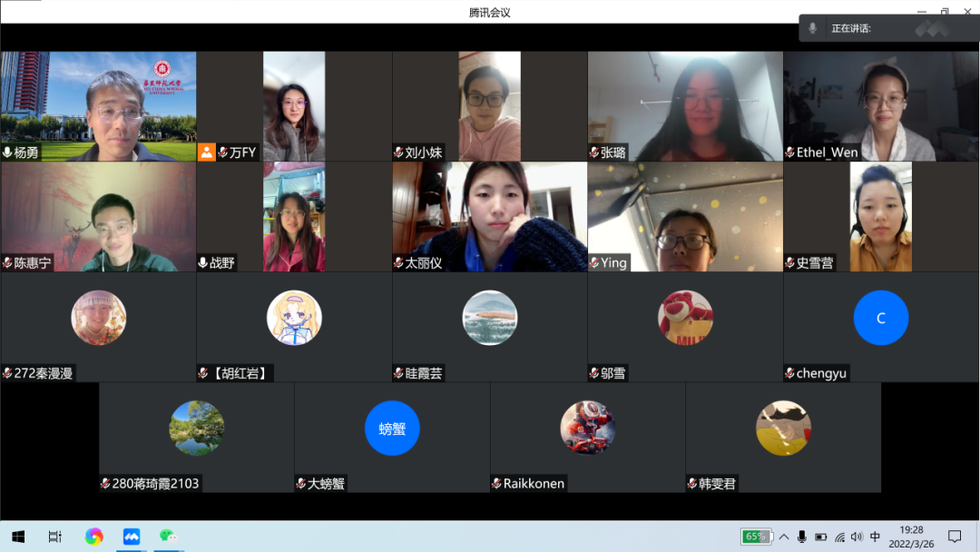Open the Wi-Fi network panel
The height and width of the screenshot is (552, 980).
[x=839, y=537]
